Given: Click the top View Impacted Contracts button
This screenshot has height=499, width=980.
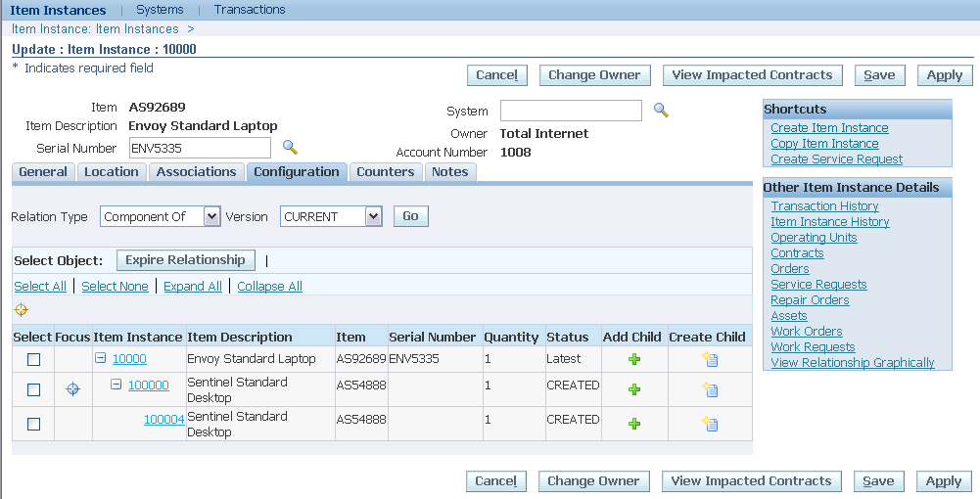Looking at the screenshot, I should pos(753,75).
